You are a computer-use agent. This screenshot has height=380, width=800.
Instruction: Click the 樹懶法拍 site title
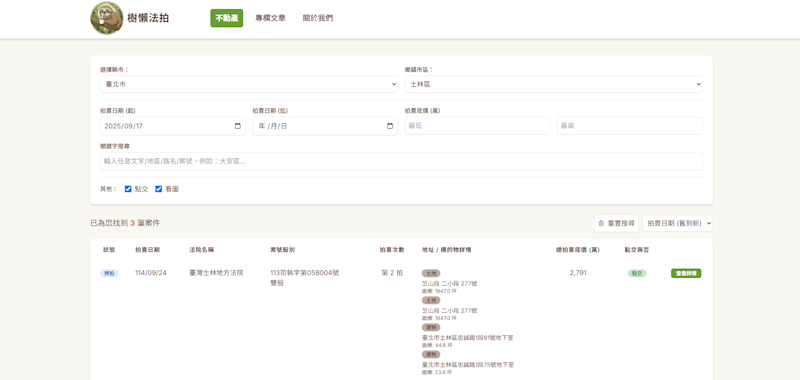click(x=148, y=18)
